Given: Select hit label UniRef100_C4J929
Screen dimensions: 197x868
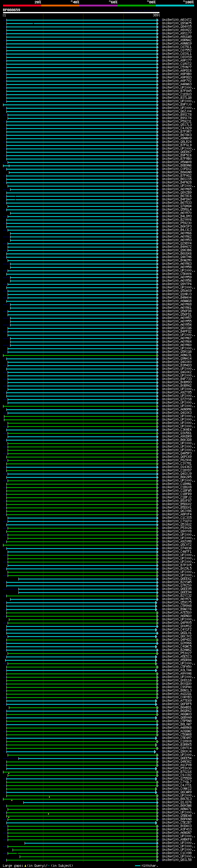Looking at the screenshot, I should tap(177, 128).
